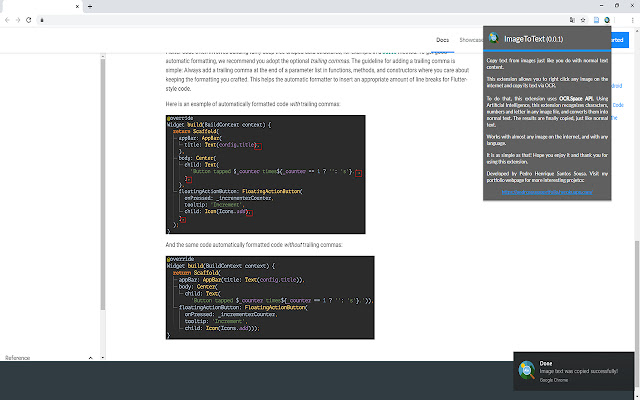Click the Reference item in left sidebar
The height and width of the screenshot is (400, 640).
(18, 357)
